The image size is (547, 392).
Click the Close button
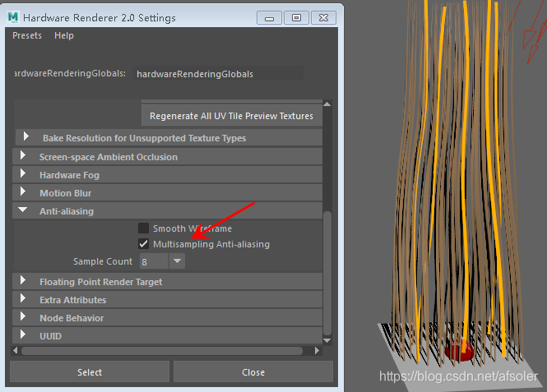pos(253,372)
